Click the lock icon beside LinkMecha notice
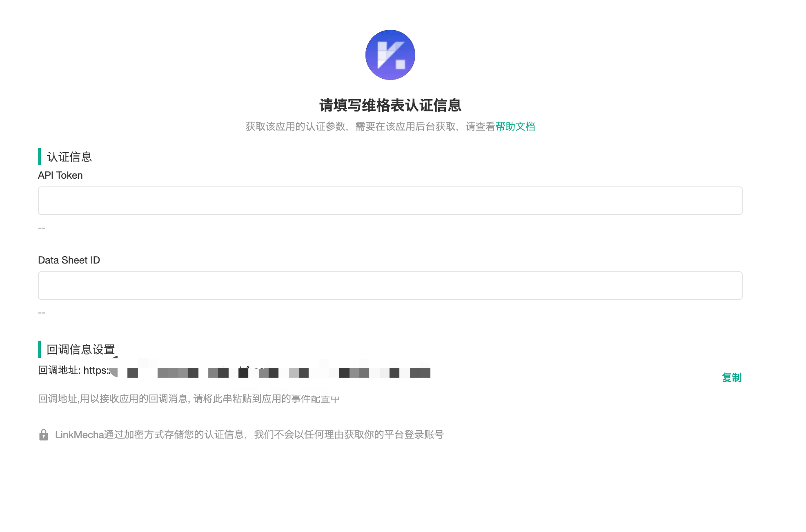 [44, 434]
